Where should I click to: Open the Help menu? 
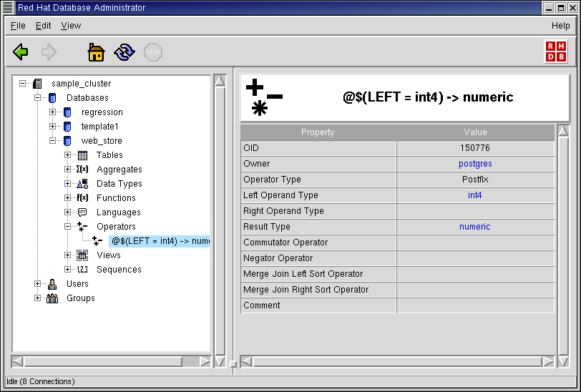coord(561,26)
